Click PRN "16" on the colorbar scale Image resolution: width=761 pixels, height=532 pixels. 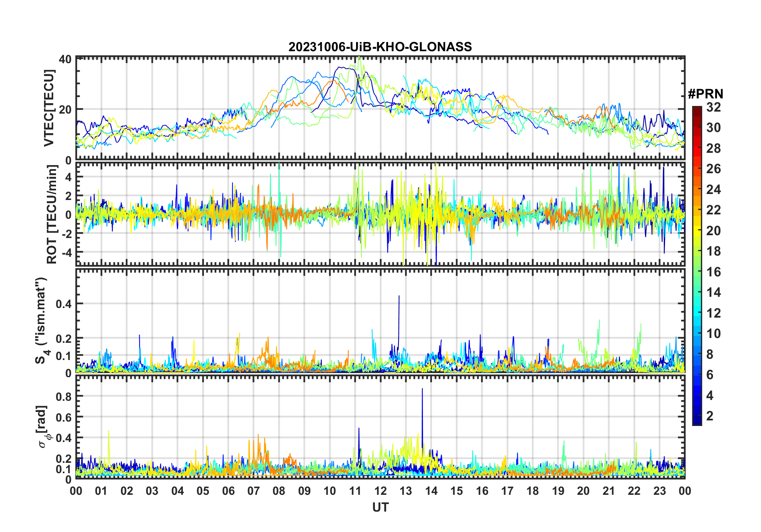pyautogui.click(x=714, y=272)
